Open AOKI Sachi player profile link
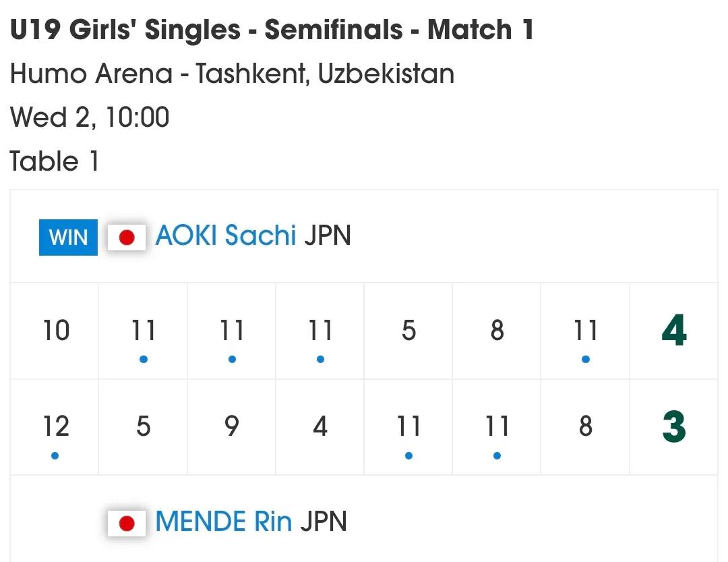 pyautogui.click(x=226, y=235)
